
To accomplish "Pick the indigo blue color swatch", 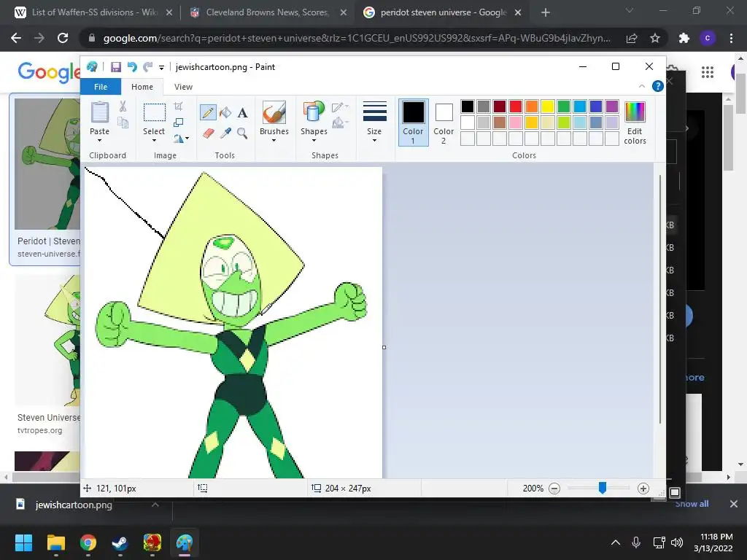I will coord(595,106).
